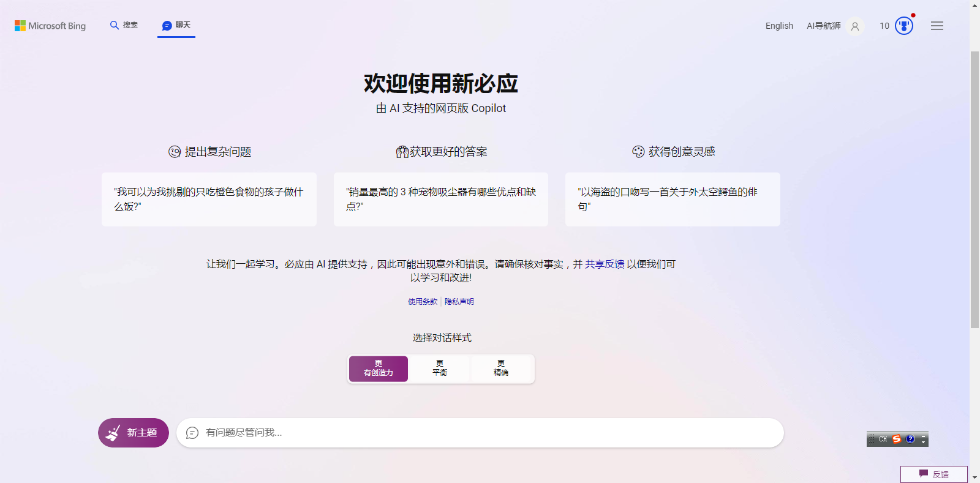The height and width of the screenshot is (483, 980).
Task: Choose the orange food picky child prompt card
Action: click(x=209, y=200)
